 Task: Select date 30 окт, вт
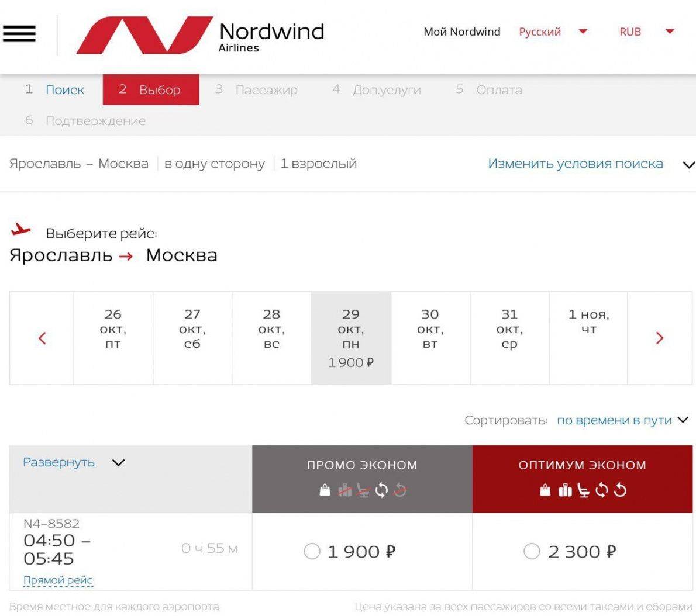point(430,338)
